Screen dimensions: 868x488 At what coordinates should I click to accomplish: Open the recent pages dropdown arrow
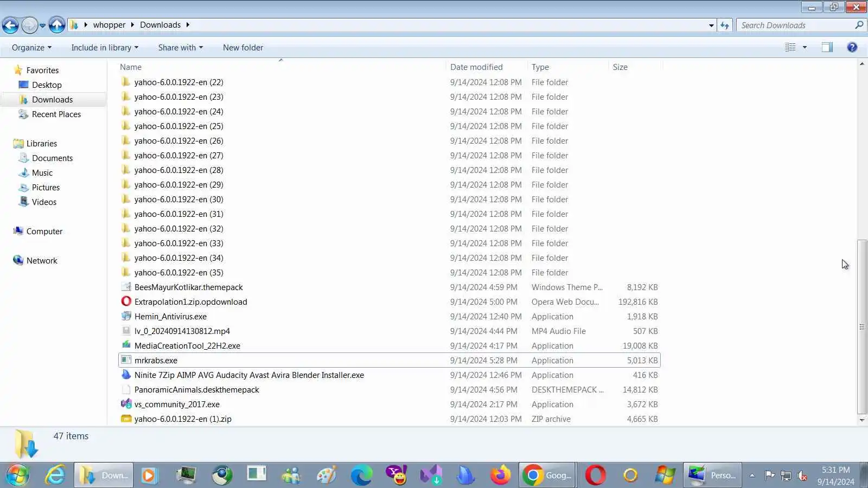[x=42, y=25]
